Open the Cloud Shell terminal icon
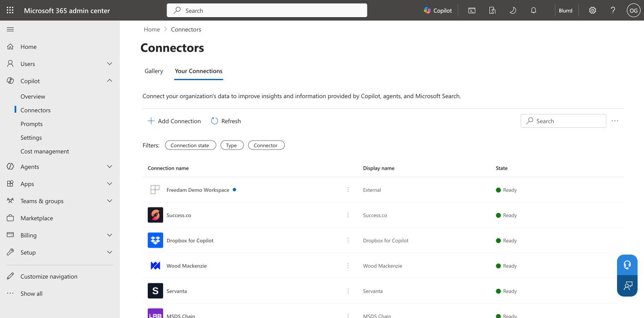This screenshot has width=644, height=318. tap(472, 10)
